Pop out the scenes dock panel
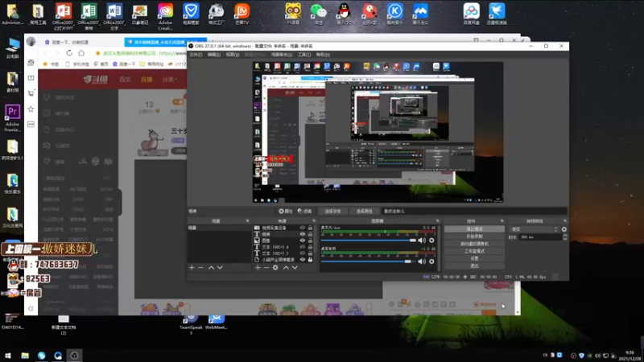The width and height of the screenshot is (644, 362). click(x=247, y=221)
